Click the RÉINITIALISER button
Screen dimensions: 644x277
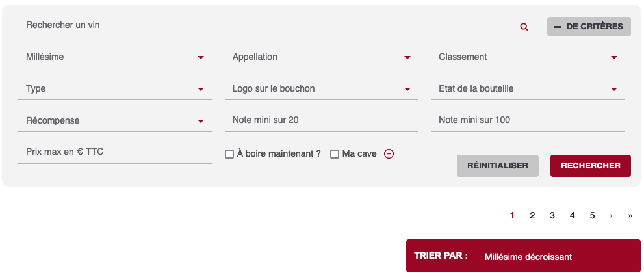[497, 166]
